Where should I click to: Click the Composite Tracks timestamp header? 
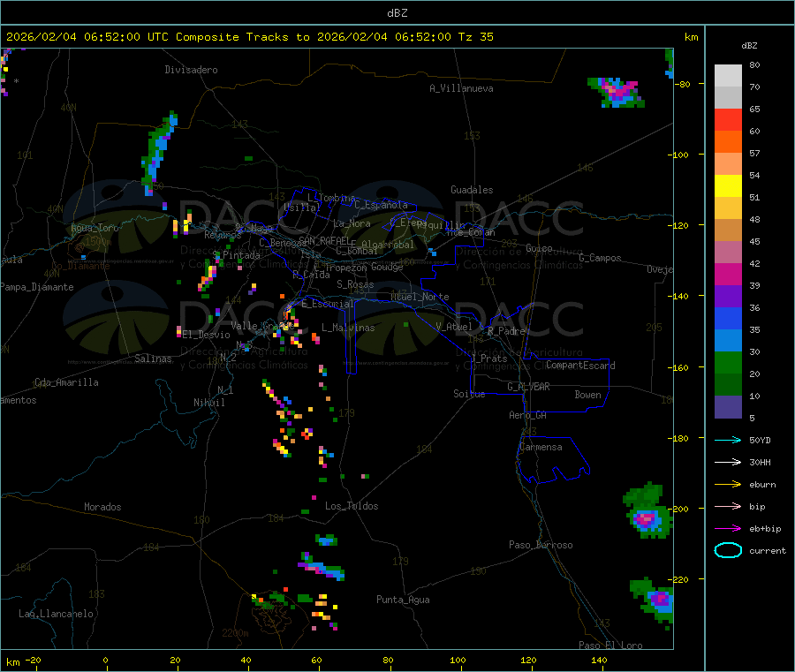249,37
